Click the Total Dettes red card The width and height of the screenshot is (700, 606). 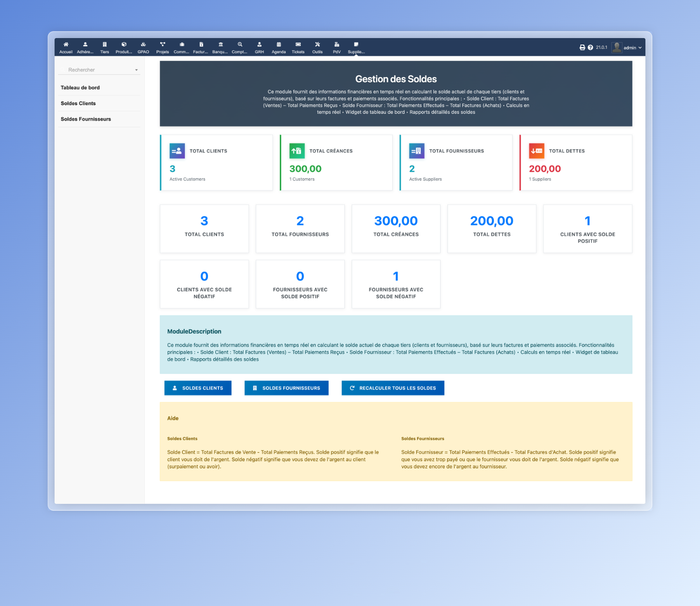point(576,163)
